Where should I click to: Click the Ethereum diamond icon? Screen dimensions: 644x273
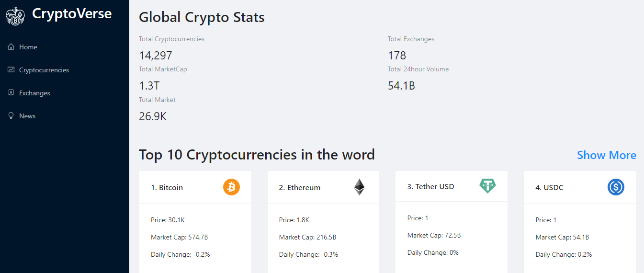pos(359,187)
